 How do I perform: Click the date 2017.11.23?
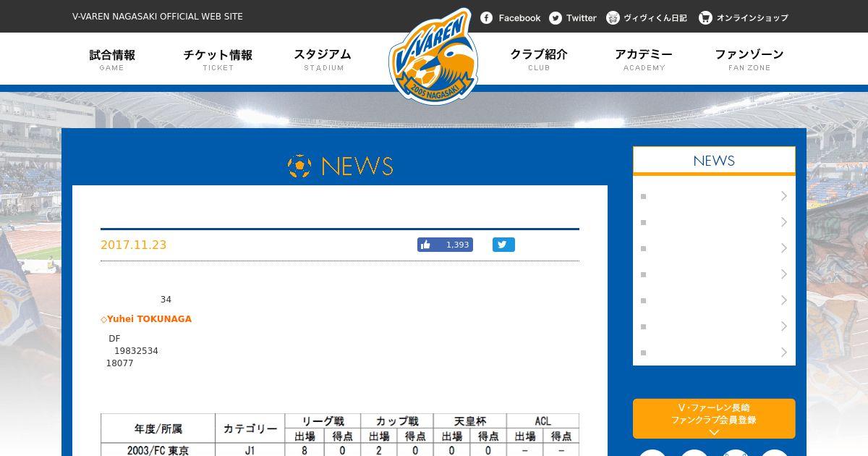pyautogui.click(x=134, y=245)
